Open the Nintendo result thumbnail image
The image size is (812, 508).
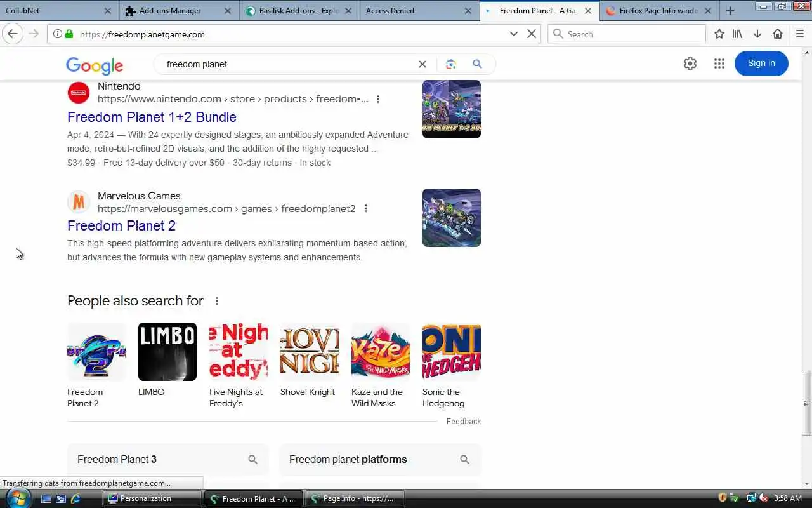point(452,109)
